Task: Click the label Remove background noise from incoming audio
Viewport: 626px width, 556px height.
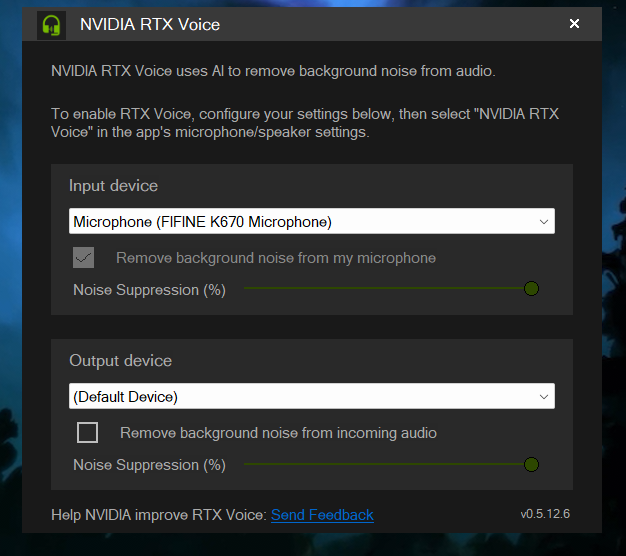Action: pyautogui.click(x=278, y=433)
